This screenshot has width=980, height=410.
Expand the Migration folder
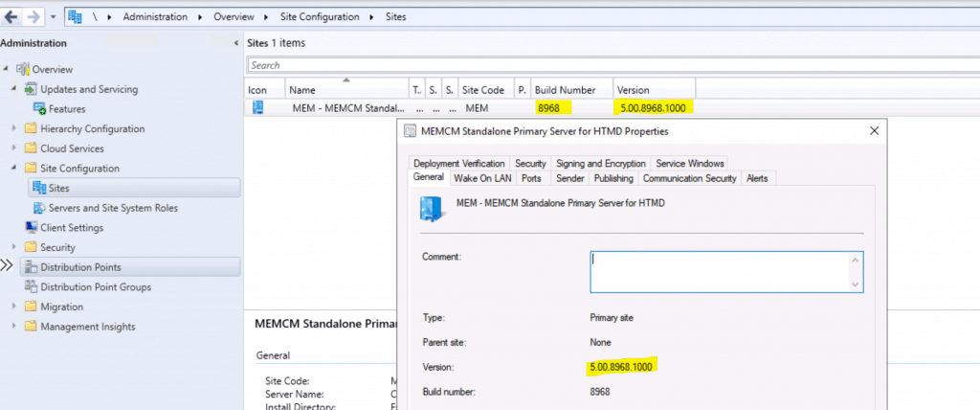coord(13,307)
